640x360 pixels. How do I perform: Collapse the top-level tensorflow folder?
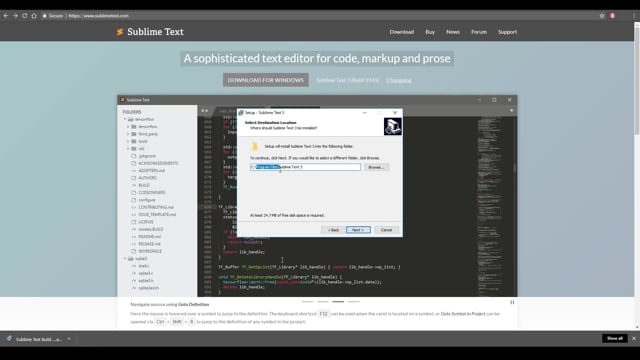coord(125,119)
